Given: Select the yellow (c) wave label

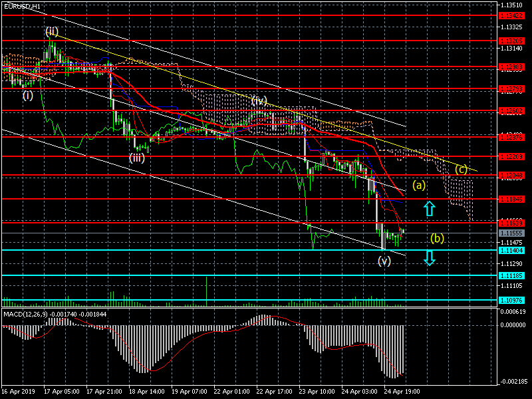Looking at the screenshot, I should point(461,169).
